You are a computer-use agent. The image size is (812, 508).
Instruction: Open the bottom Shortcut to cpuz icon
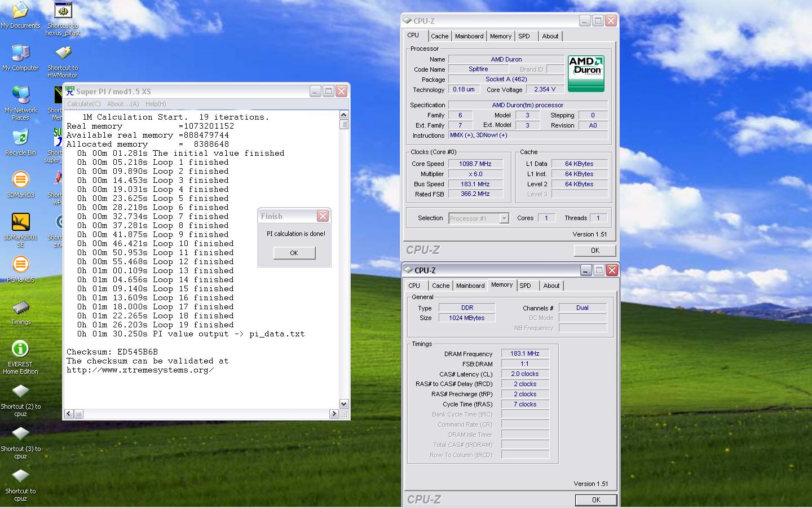coord(20,484)
